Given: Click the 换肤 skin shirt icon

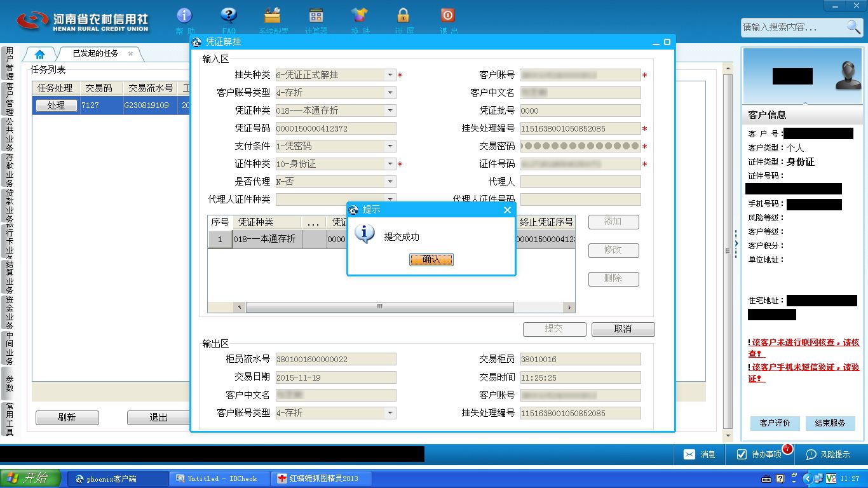Looking at the screenshot, I should [x=360, y=15].
